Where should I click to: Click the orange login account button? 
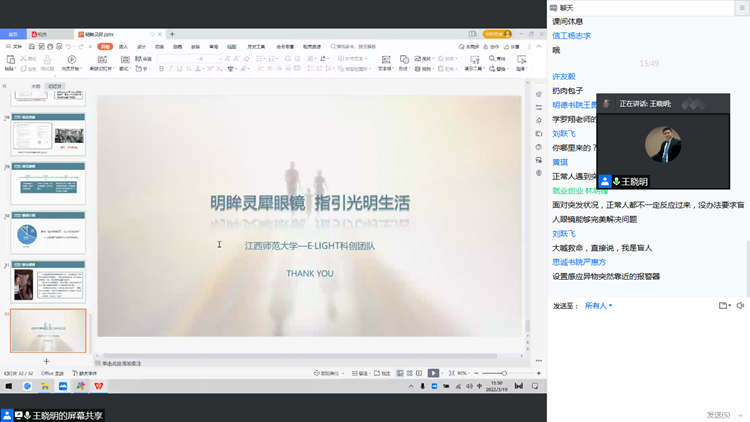(x=497, y=34)
